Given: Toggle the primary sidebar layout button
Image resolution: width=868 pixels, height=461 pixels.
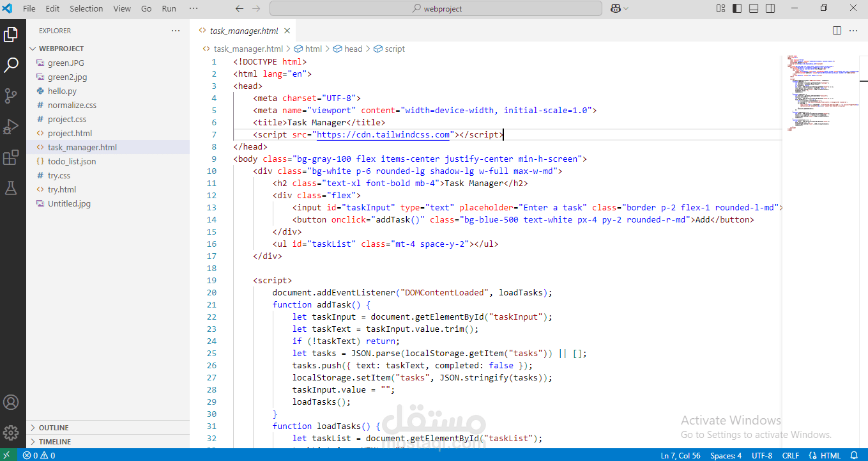Looking at the screenshot, I should tap(737, 8).
